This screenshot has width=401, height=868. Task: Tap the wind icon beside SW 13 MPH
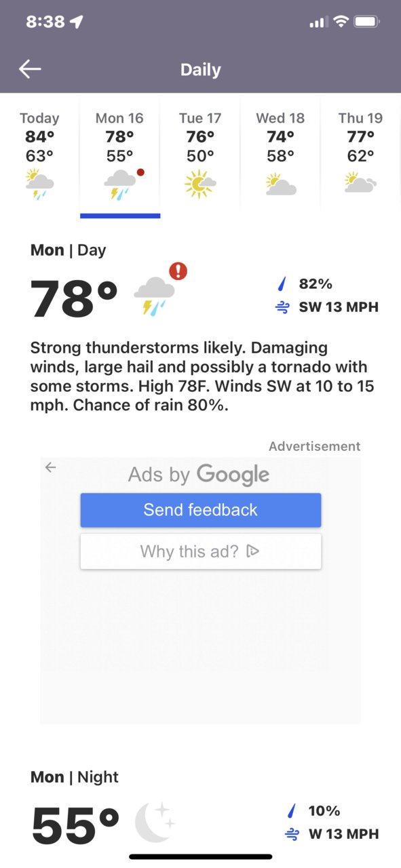pyautogui.click(x=282, y=308)
